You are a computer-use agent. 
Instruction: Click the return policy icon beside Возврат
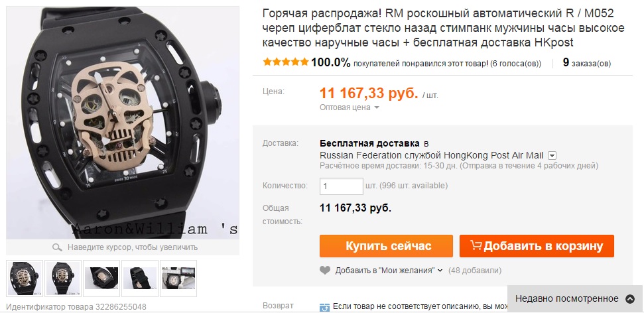[x=324, y=308]
